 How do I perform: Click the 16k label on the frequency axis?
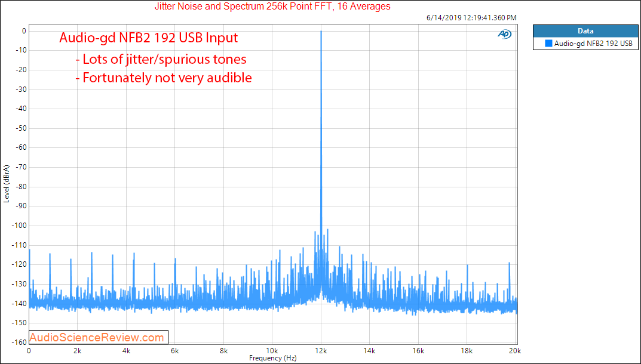click(x=418, y=350)
